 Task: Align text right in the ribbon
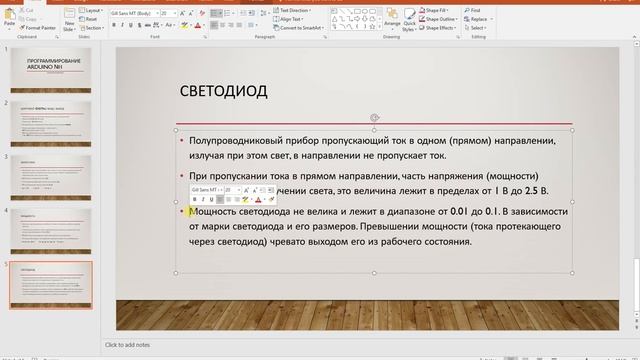(x=231, y=25)
